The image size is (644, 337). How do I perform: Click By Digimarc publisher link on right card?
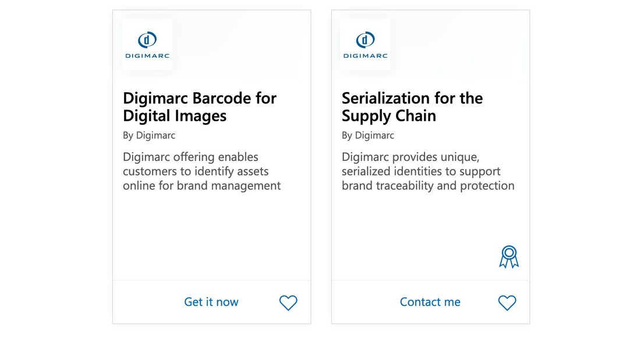[367, 135]
